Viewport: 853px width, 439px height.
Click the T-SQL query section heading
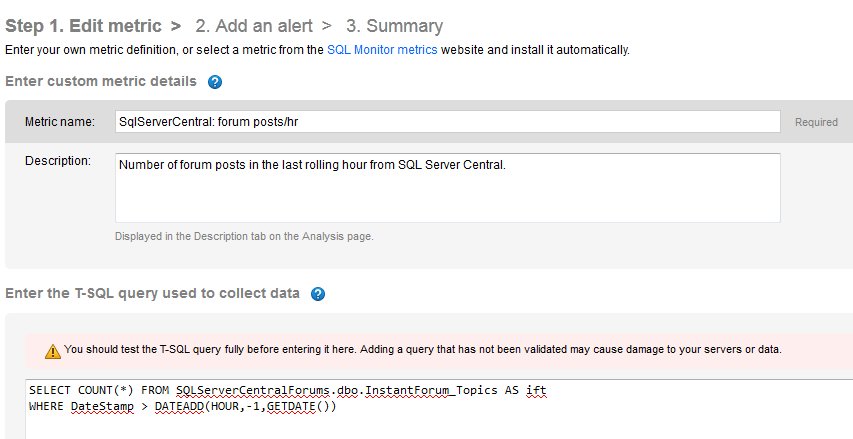coord(152,293)
